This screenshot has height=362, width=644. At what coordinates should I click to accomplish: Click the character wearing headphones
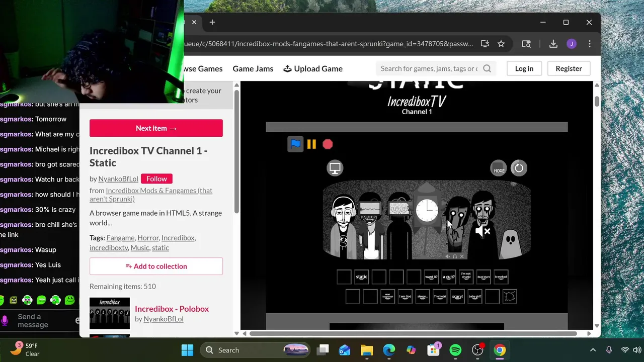pos(344,226)
